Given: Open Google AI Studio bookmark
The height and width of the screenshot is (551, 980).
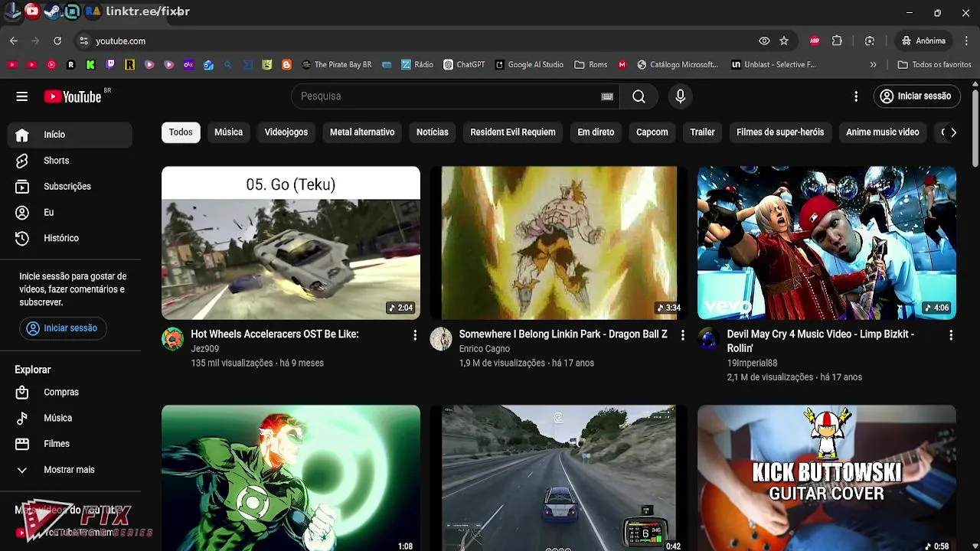Looking at the screenshot, I should pyautogui.click(x=530, y=65).
